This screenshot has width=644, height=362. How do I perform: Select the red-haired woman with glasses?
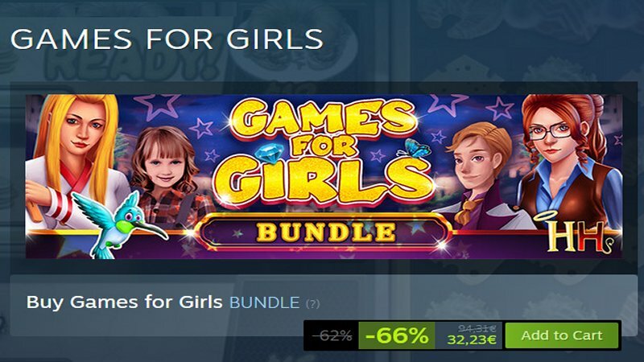coord(569,160)
